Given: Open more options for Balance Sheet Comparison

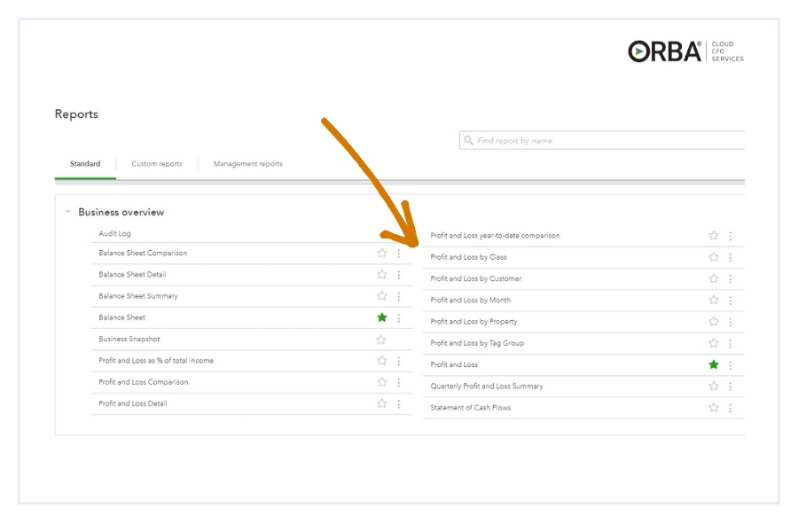Looking at the screenshot, I should [398, 254].
